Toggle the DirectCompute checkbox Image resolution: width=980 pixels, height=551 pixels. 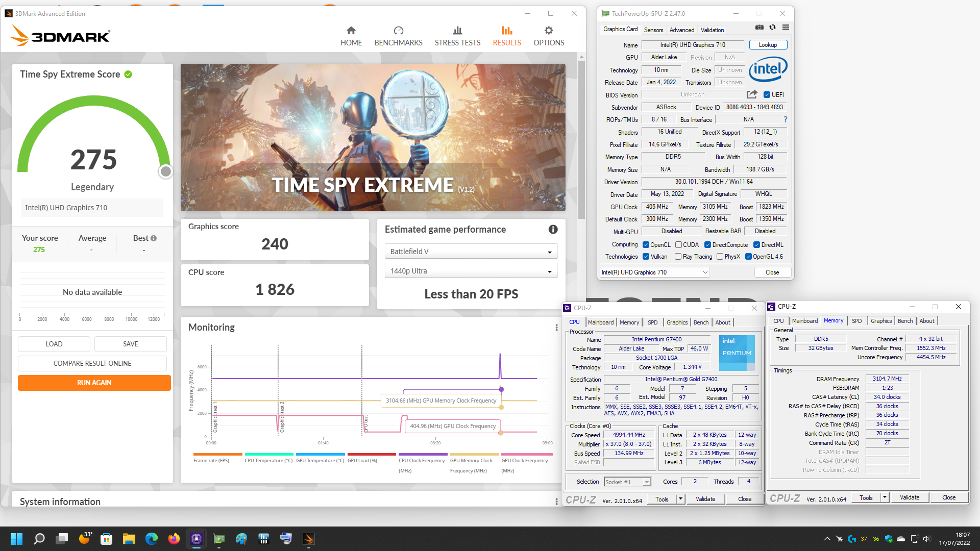coord(707,245)
